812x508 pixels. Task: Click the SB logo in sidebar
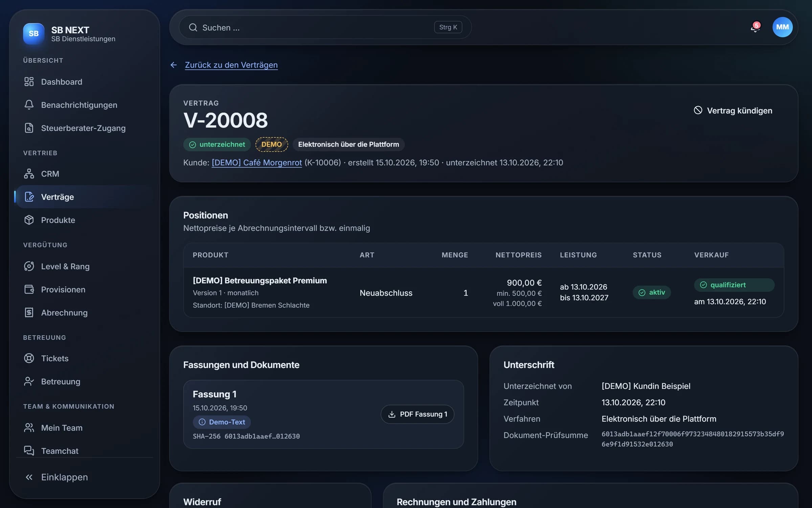point(33,34)
